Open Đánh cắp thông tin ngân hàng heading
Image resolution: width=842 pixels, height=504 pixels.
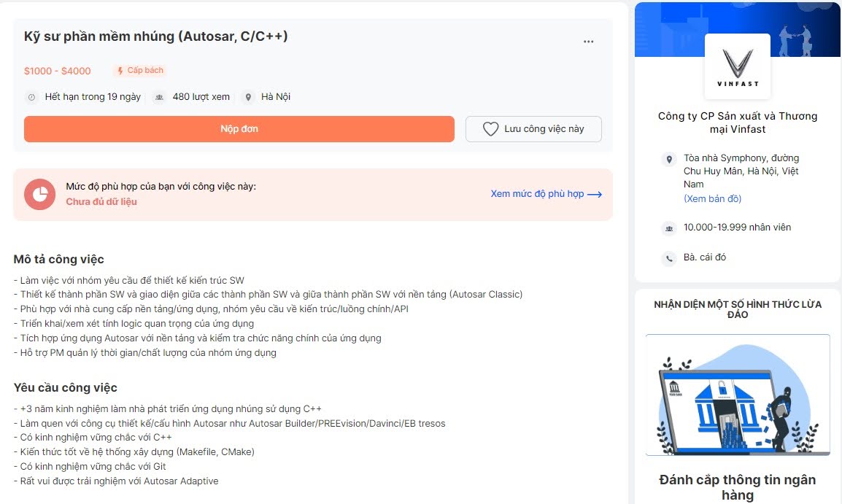click(x=737, y=486)
